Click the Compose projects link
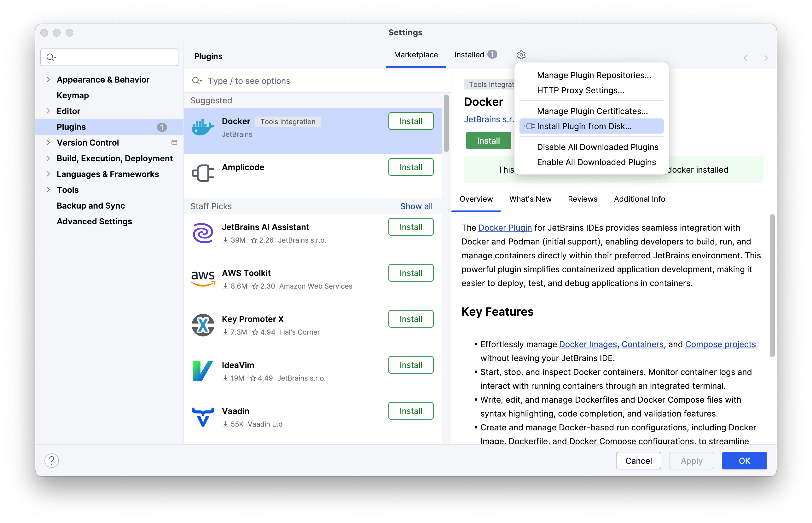Image resolution: width=812 pixels, height=523 pixels. (720, 344)
